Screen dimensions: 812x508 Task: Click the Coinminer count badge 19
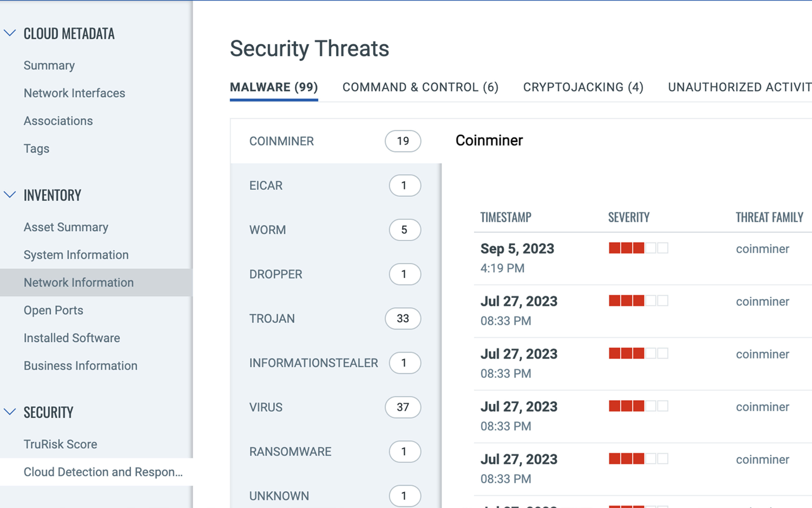point(403,141)
